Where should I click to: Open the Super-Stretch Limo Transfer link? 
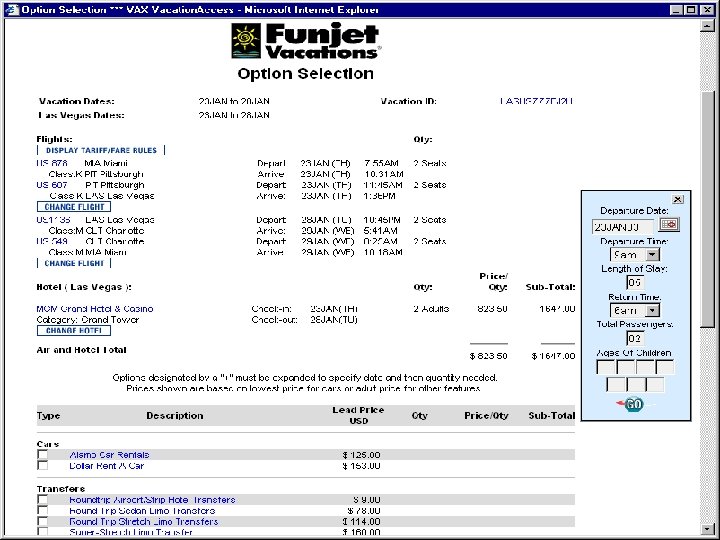131,532
